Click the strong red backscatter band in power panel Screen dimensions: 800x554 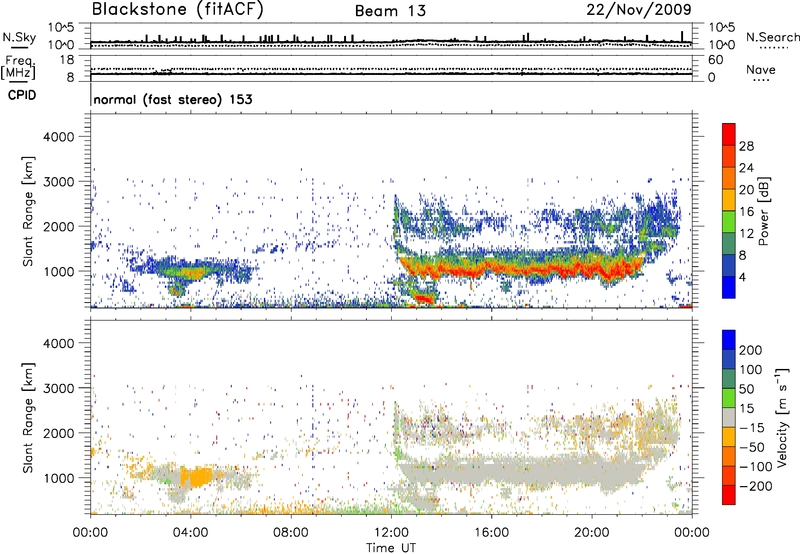[x=520, y=268]
